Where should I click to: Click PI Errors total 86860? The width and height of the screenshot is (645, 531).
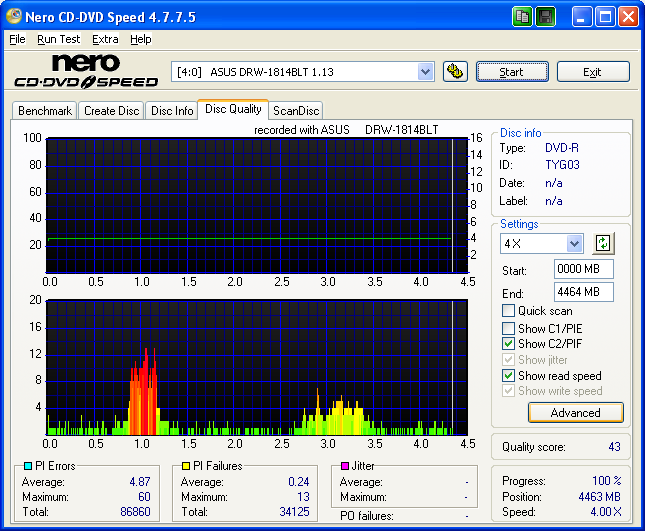coord(135,512)
